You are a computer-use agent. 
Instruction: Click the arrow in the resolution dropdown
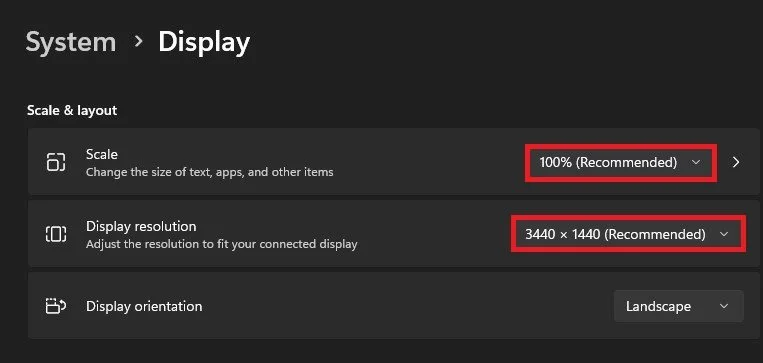[x=724, y=235]
